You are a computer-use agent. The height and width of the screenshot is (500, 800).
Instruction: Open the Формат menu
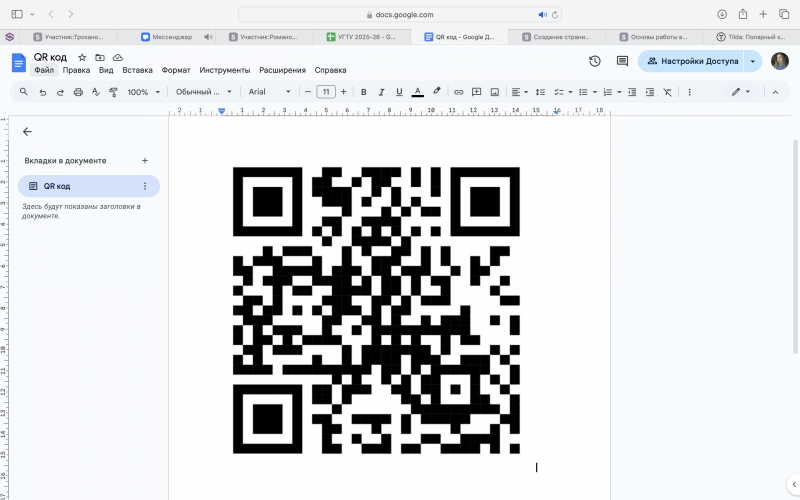[x=176, y=71]
